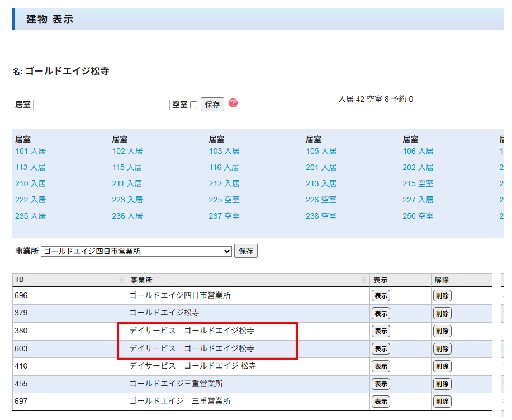
Task: Click 表示 button for ID 696
Action: click(x=381, y=296)
